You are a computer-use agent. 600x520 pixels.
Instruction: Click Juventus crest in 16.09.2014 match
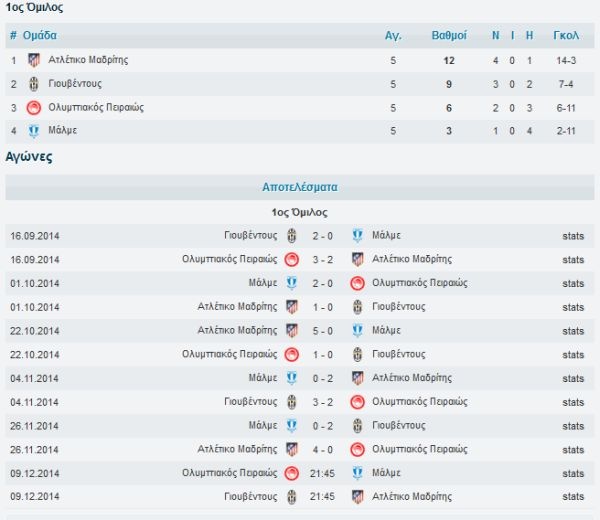click(x=292, y=236)
